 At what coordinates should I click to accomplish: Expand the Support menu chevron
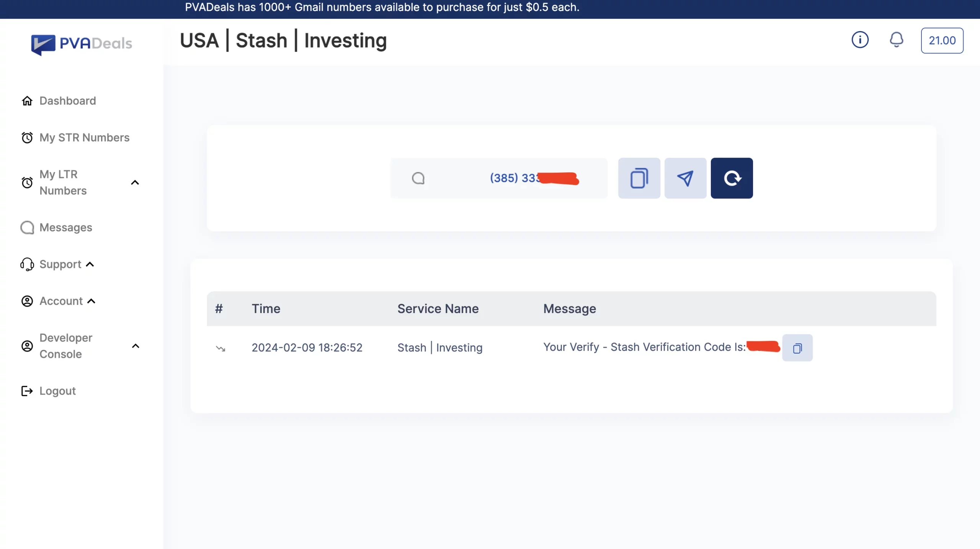click(x=90, y=264)
